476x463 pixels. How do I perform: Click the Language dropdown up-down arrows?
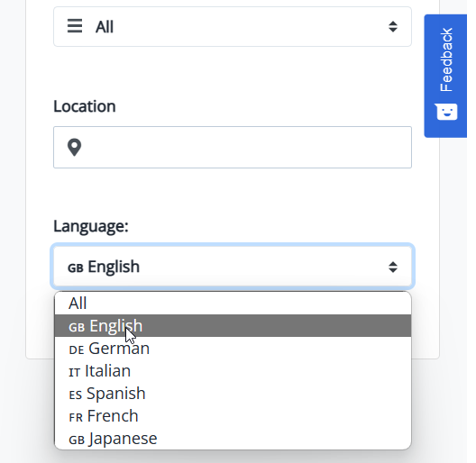pyautogui.click(x=393, y=267)
